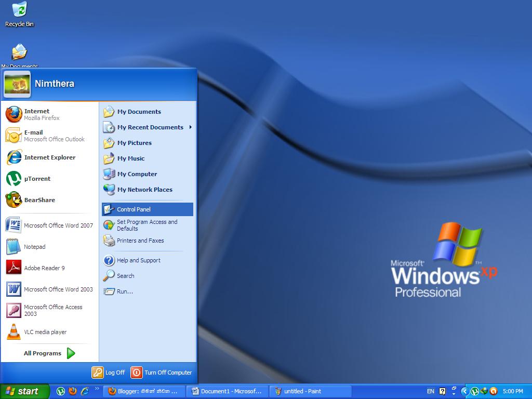Screen dimensions: 532x399
Task: Open Microsoft Office Outlook E-mail entry
Action: tap(50, 136)
